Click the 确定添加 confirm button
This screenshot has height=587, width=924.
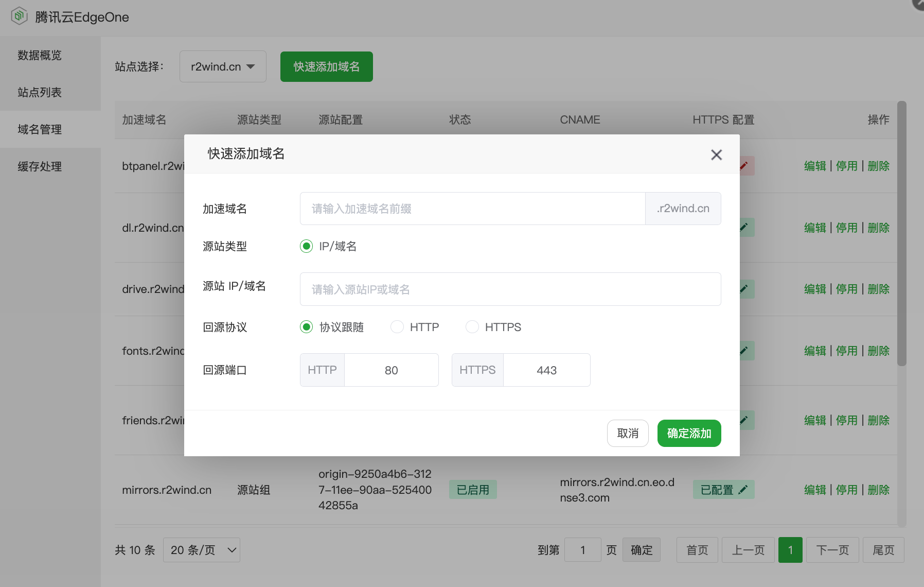[689, 433]
